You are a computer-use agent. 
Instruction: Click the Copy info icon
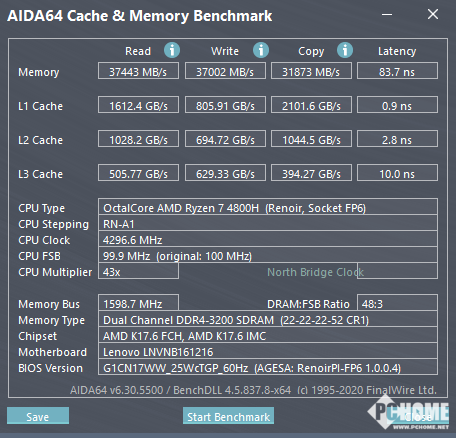tap(345, 50)
